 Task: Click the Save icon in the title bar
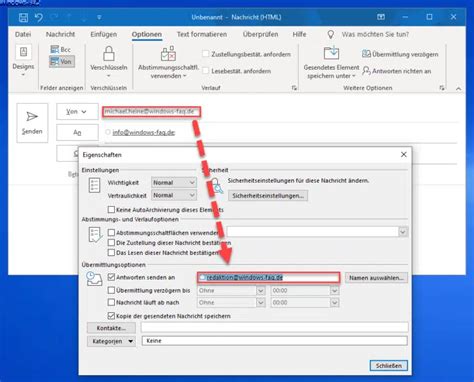point(23,17)
